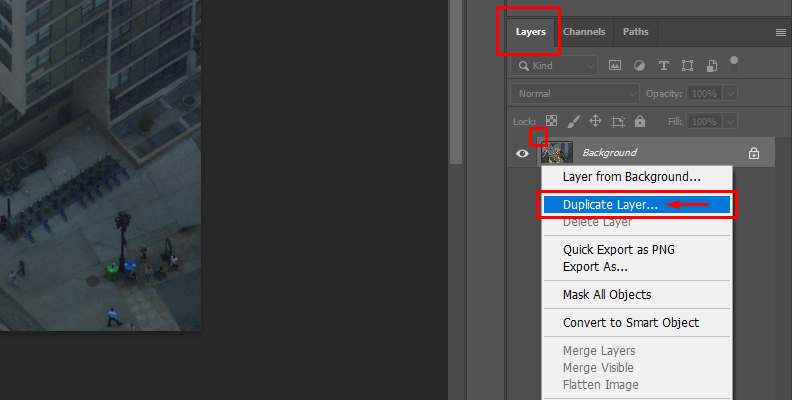The image size is (792, 400).
Task: Prevent auto-nesting into artboards lock icon
Action: pyautogui.click(x=618, y=121)
